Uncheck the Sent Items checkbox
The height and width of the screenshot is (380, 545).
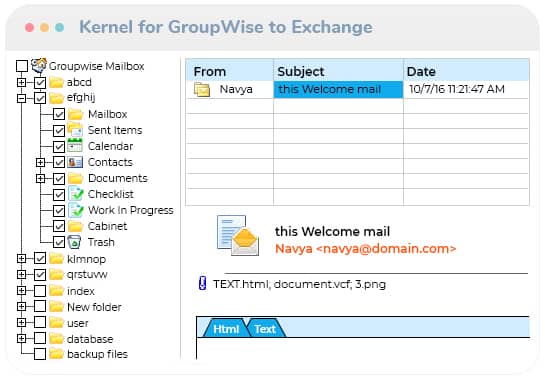coord(59,130)
